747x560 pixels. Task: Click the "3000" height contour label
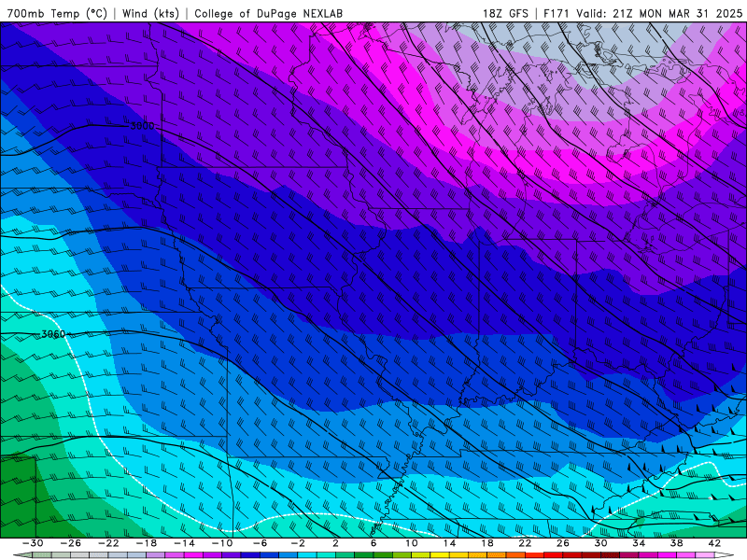coord(142,126)
